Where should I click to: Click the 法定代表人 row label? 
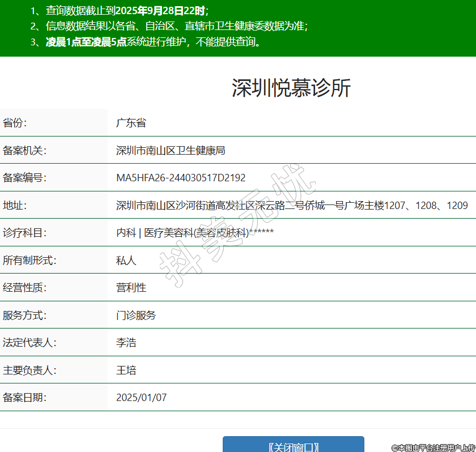[29, 343]
